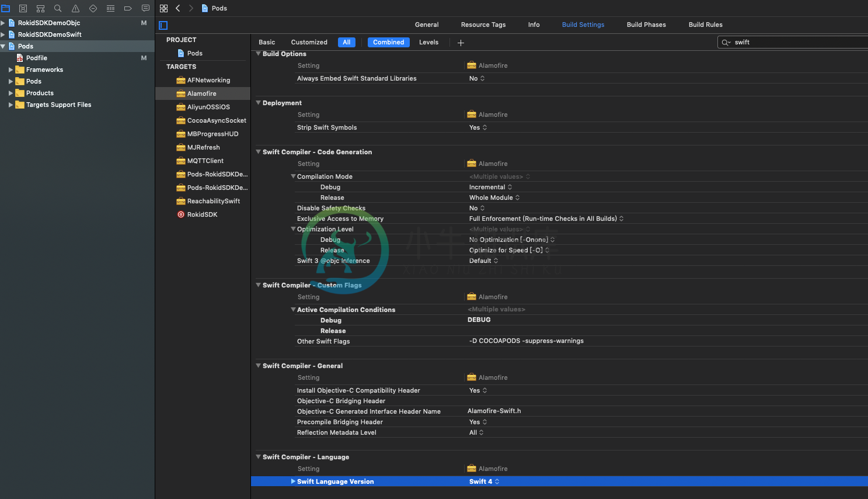Screen dimensions: 868x499
Task: Expand the Targets Support Files folder
Action: 11,105
